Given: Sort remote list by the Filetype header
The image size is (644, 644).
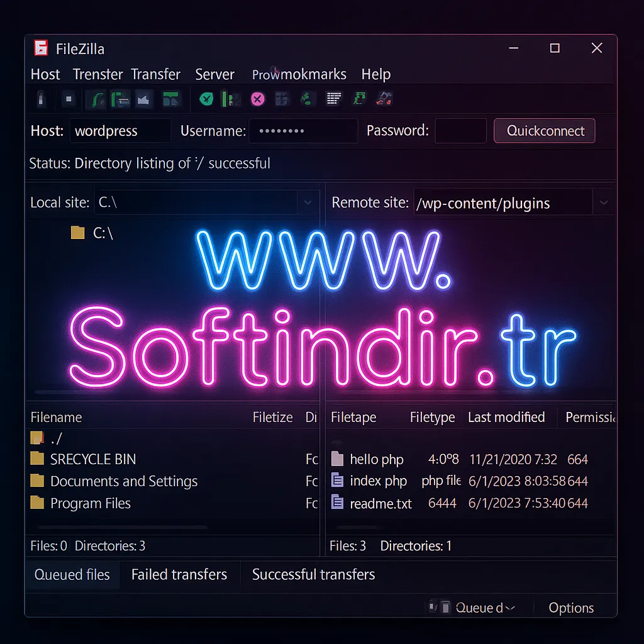Looking at the screenshot, I should click(x=433, y=418).
